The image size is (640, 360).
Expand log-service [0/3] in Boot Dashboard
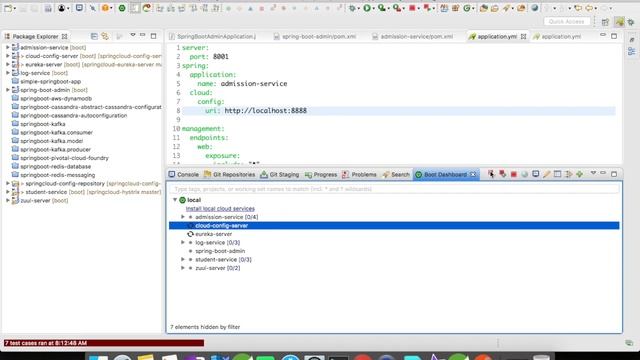point(183,242)
